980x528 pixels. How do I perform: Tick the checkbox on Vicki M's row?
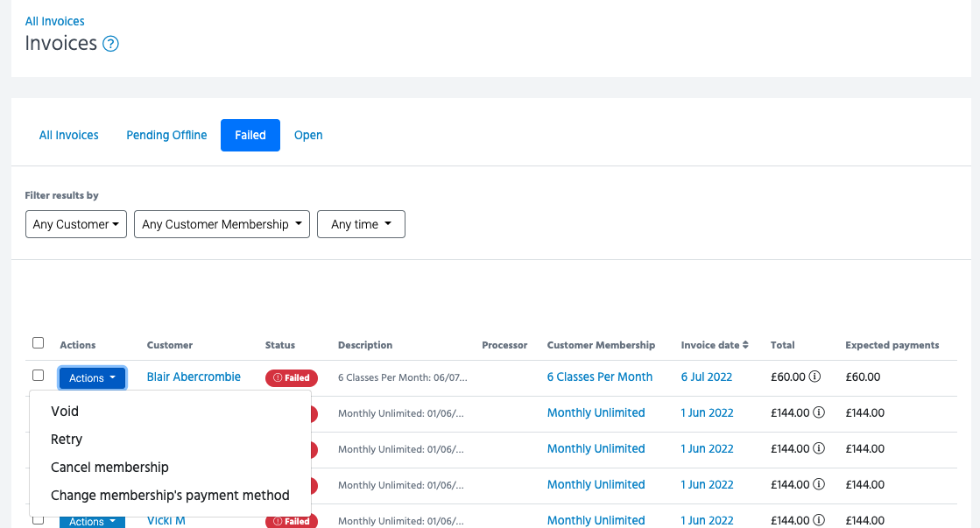pos(38,520)
